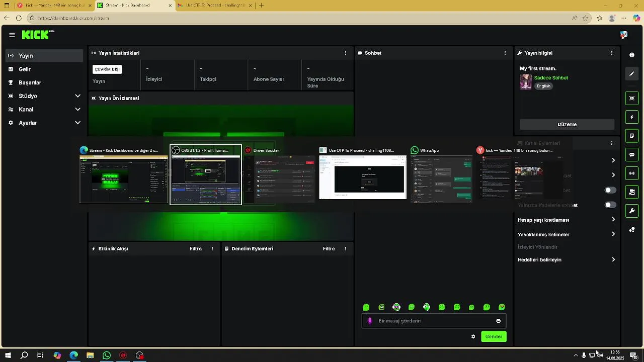Open the second Kanal Eylemleri chevron row
This screenshot has height=362, width=644.
click(613, 175)
